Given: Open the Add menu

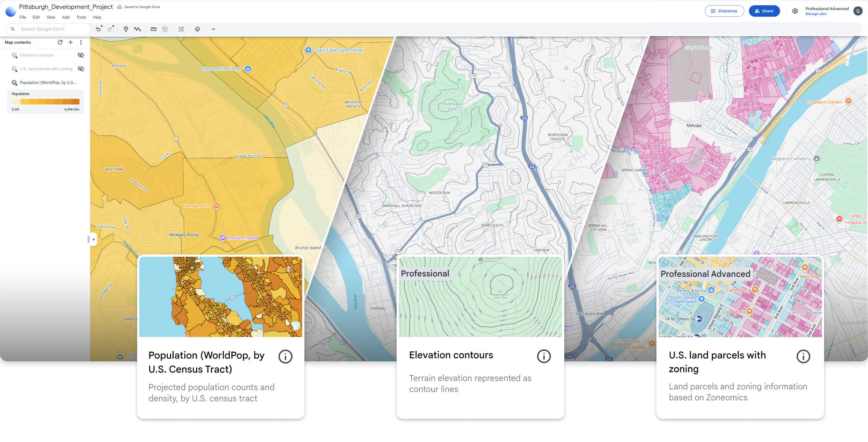Looking at the screenshot, I should click(66, 17).
